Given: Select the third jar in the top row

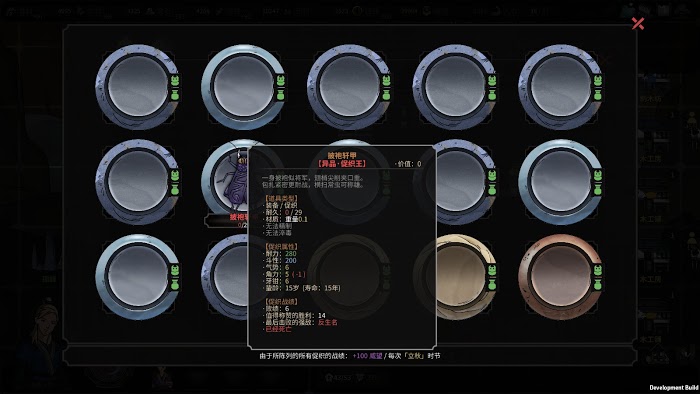Looking at the screenshot, I should pos(349,87).
